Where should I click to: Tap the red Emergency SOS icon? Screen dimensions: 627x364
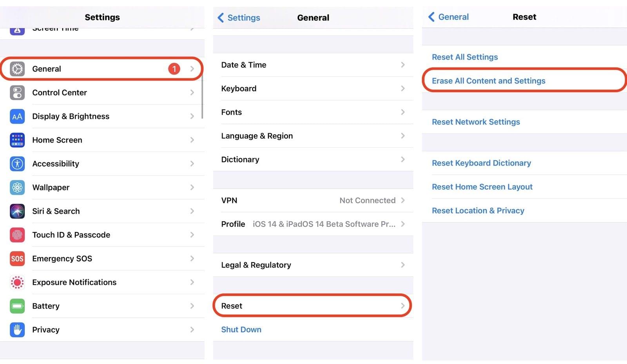(17, 259)
